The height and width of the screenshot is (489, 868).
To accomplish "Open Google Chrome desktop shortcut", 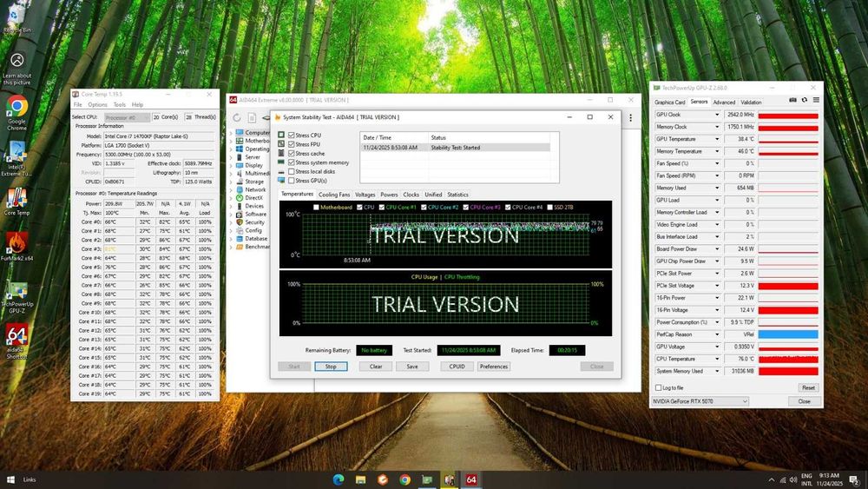I will point(17,112).
